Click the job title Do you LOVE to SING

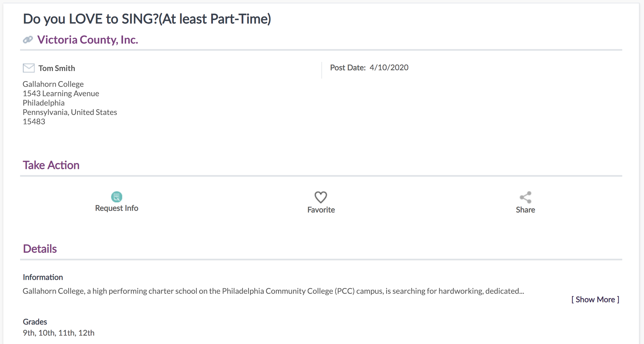click(147, 19)
